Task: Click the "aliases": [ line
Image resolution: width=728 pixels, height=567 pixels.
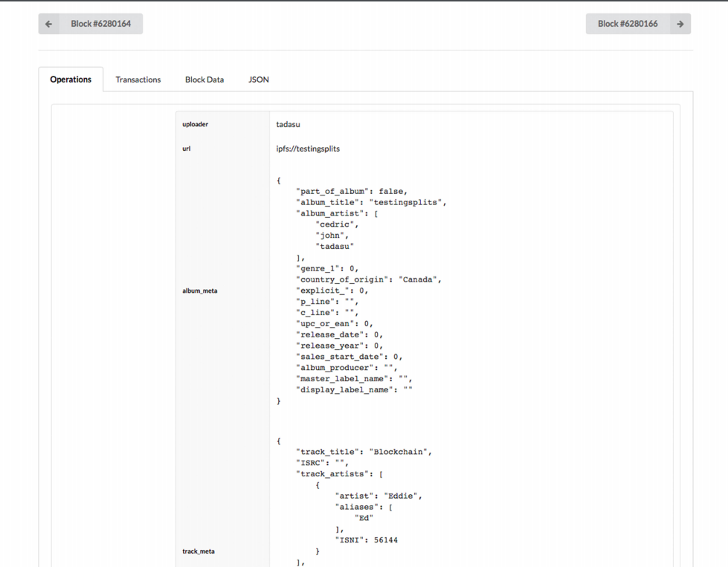Action: click(364, 507)
